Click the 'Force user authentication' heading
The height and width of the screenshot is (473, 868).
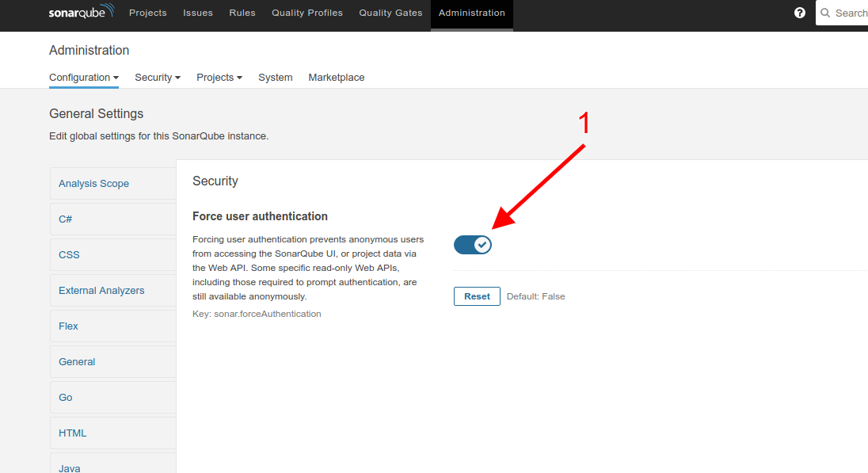coord(261,216)
